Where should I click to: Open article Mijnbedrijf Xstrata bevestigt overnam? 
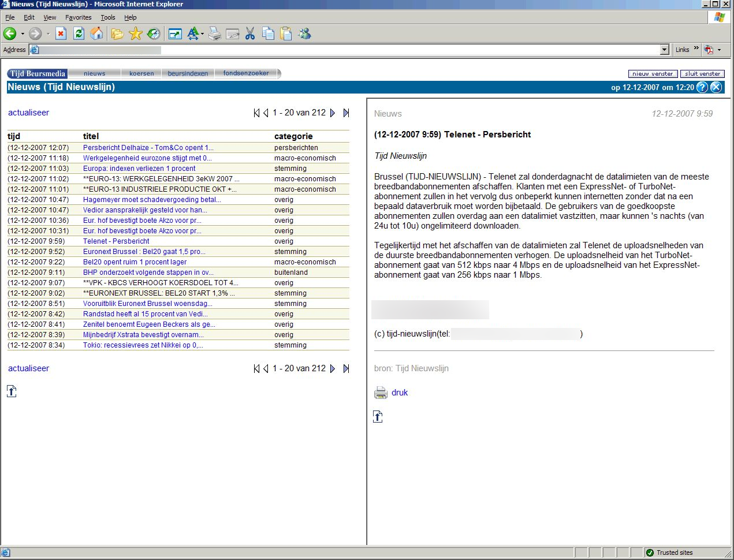[143, 335]
